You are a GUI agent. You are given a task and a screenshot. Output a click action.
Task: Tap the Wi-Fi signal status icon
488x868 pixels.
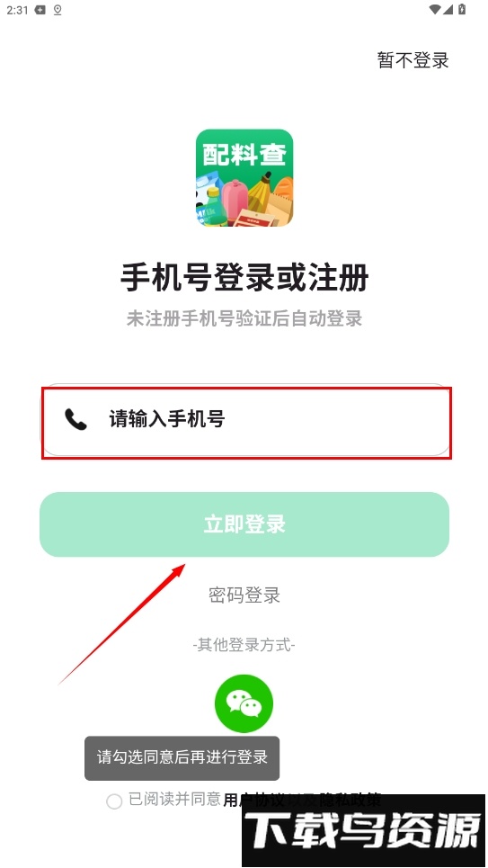tap(435, 9)
